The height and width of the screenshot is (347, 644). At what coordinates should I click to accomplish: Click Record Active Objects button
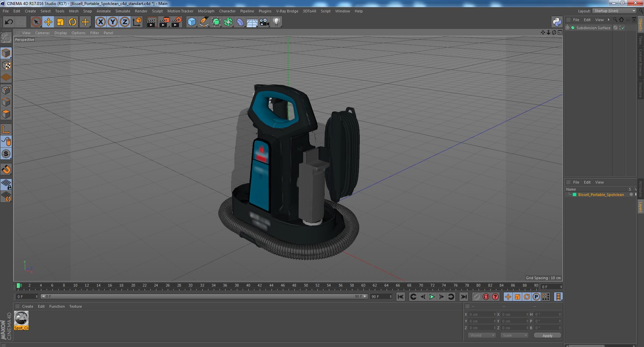coord(476,297)
